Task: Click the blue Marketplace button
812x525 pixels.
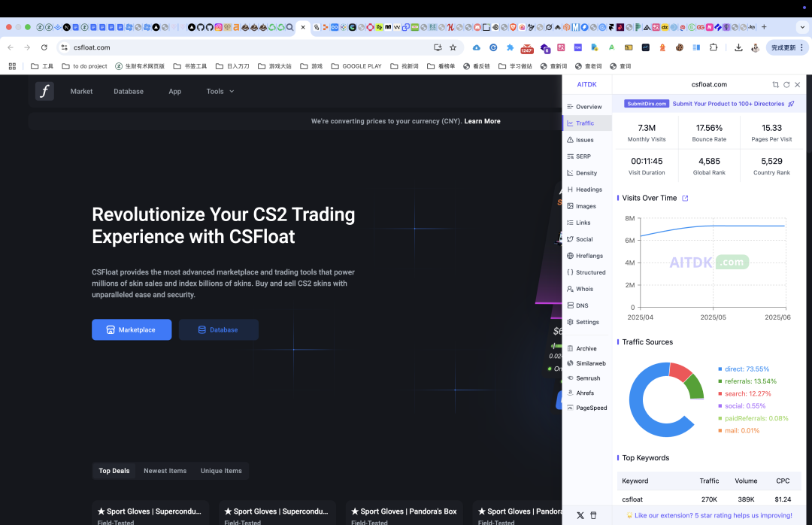Action: tap(132, 329)
